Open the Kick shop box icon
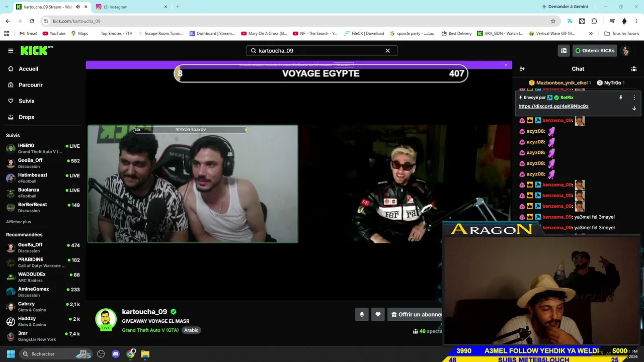Viewport: 644px width, 362px height. [564, 51]
